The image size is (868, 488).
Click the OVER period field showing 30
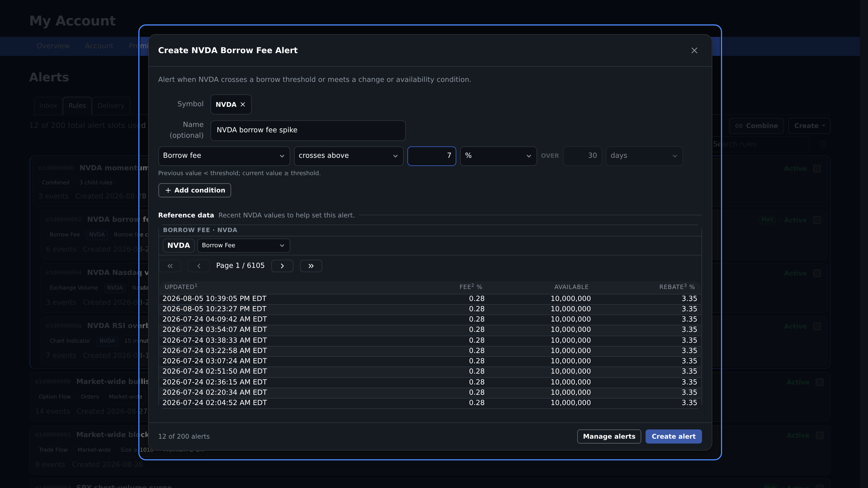pyautogui.click(x=582, y=156)
